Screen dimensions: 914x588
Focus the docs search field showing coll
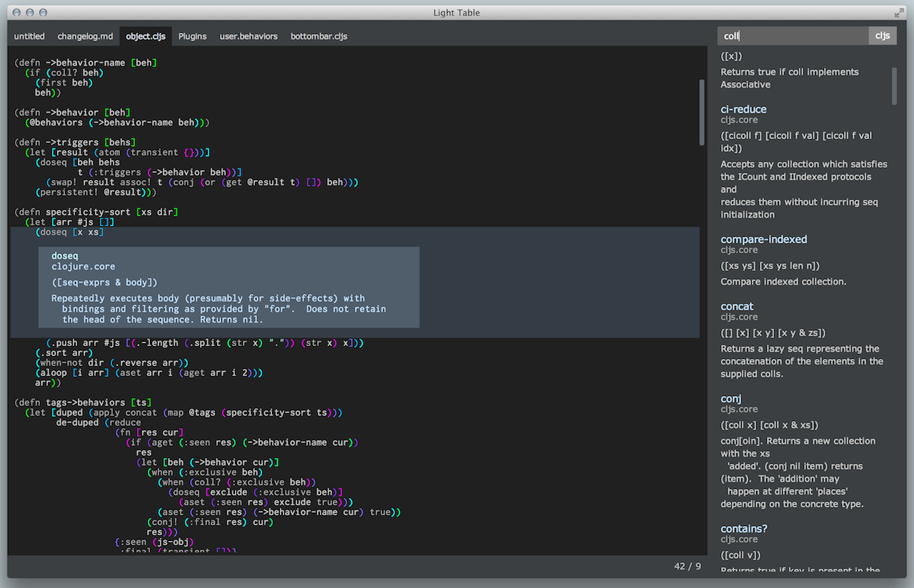coord(793,34)
